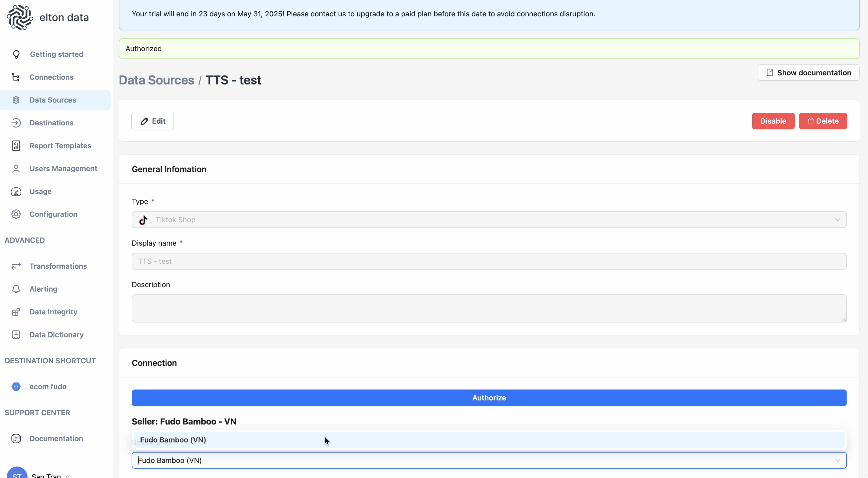The width and height of the screenshot is (868, 478).
Task: Click the Getting started lightbulb icon
Action: click(16, 54)
